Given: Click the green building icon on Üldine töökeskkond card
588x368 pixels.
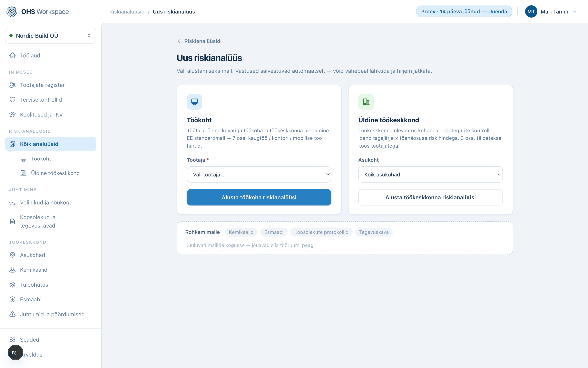Looking at the screenshot, I should [366, 102].
